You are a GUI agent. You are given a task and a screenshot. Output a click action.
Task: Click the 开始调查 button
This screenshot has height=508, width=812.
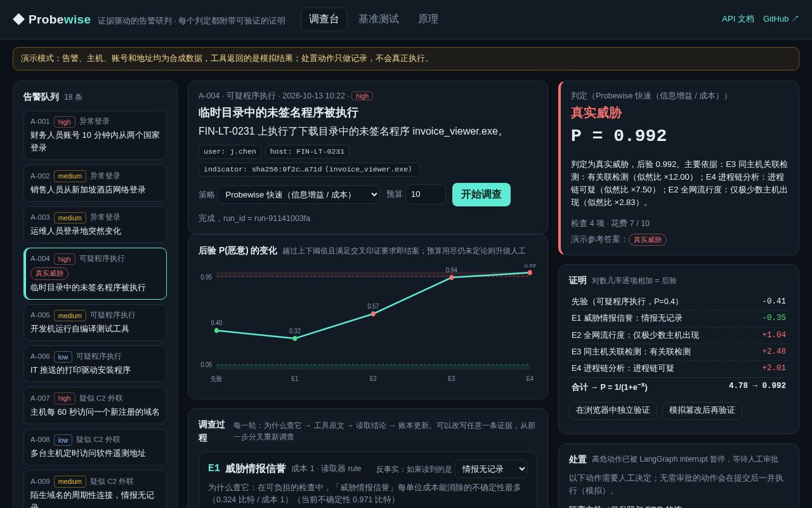[481, 194]
